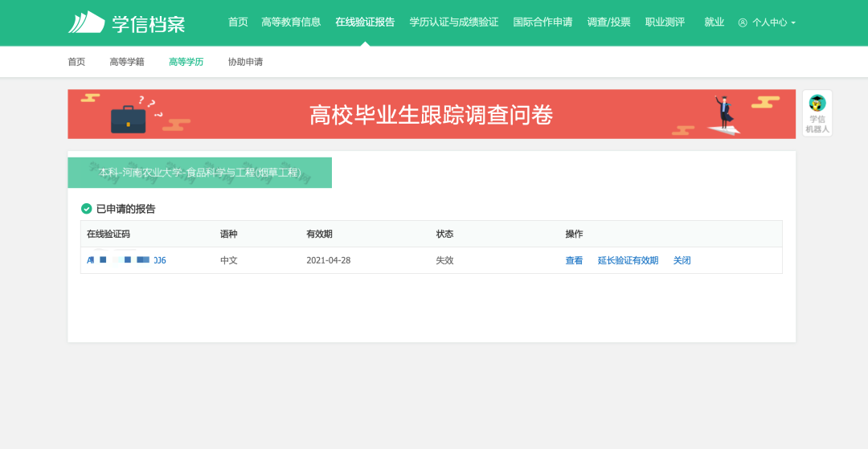Click the 中文 language cell
Screen dimensions: 868x449
tap(228, 260)
